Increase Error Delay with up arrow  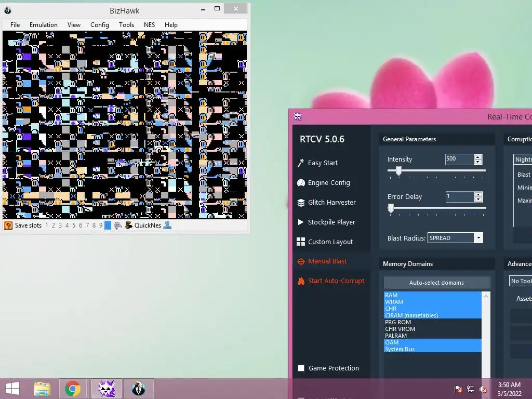(x=478, y=194)
